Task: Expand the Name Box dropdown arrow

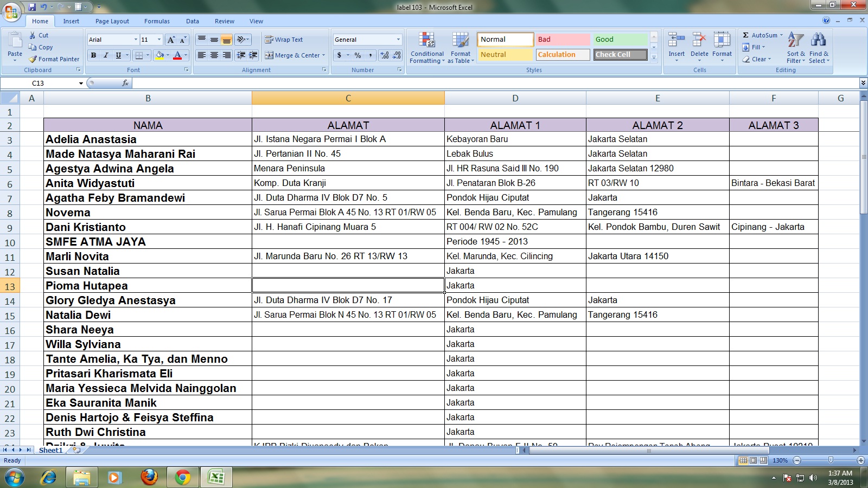Action: [x=81, y=84]
